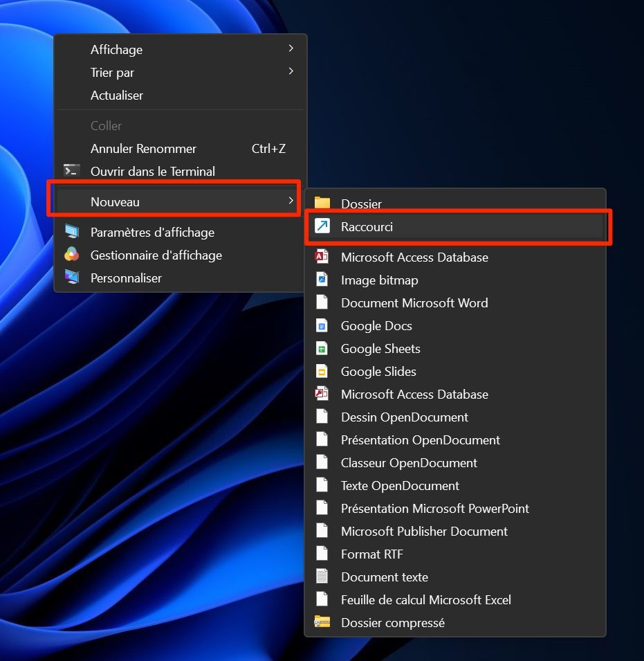The width and height of the screenshot is (644, 661).
Task: Choose Actualiser in the context menu
Action: point(180,96)
